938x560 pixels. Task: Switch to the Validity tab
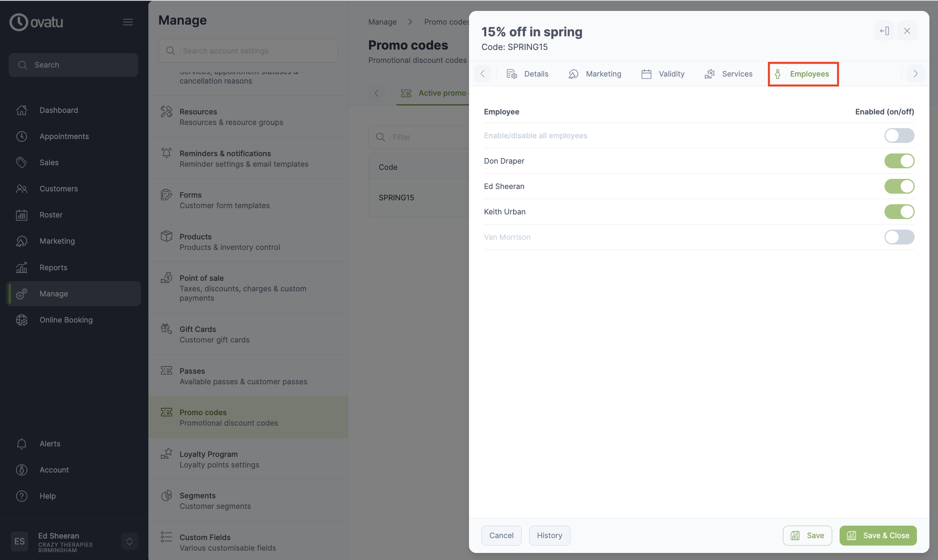pyautogui.click(x=663, y=74)
